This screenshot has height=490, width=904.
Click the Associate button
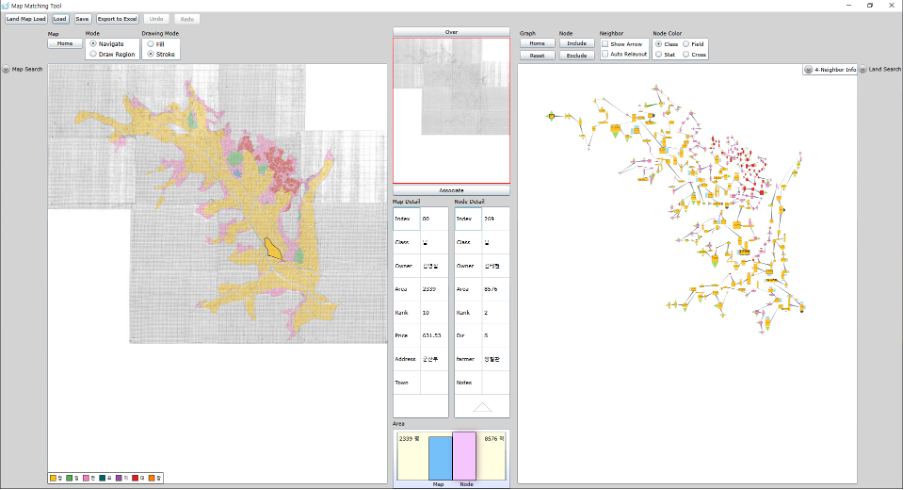click(x=451, y=190)
